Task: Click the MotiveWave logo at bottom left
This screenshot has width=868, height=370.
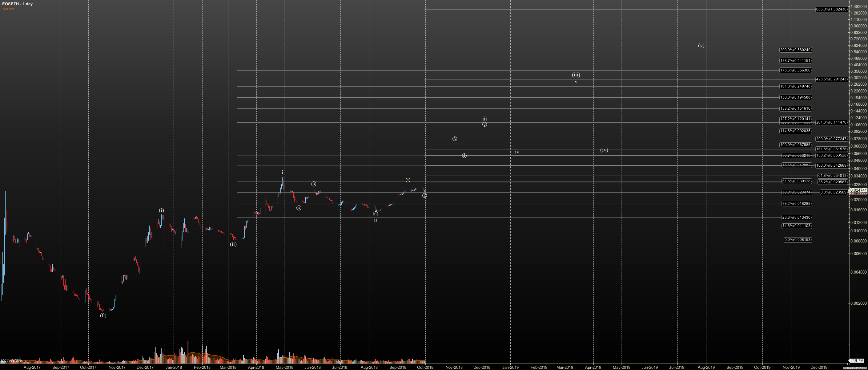Action: tap(11, 360)
